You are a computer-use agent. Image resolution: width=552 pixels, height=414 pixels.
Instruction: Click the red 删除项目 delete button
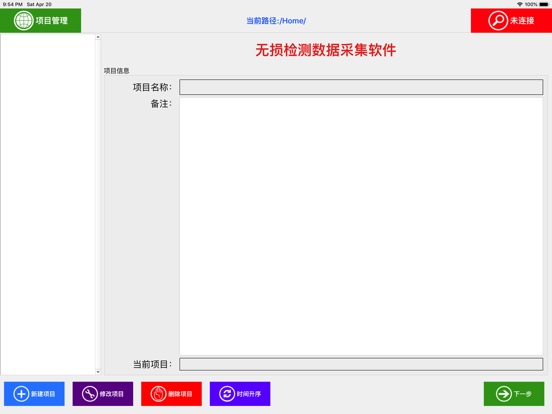pyautogui.click(x=171, y=394)
